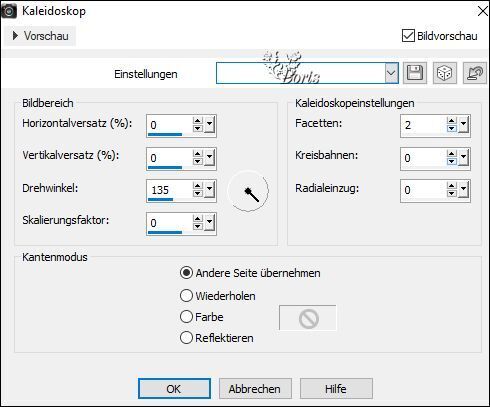This screenshot has height=407, width=490.
Task: Toggle the Bildvorschau checkbox
Action: (408, 36)
